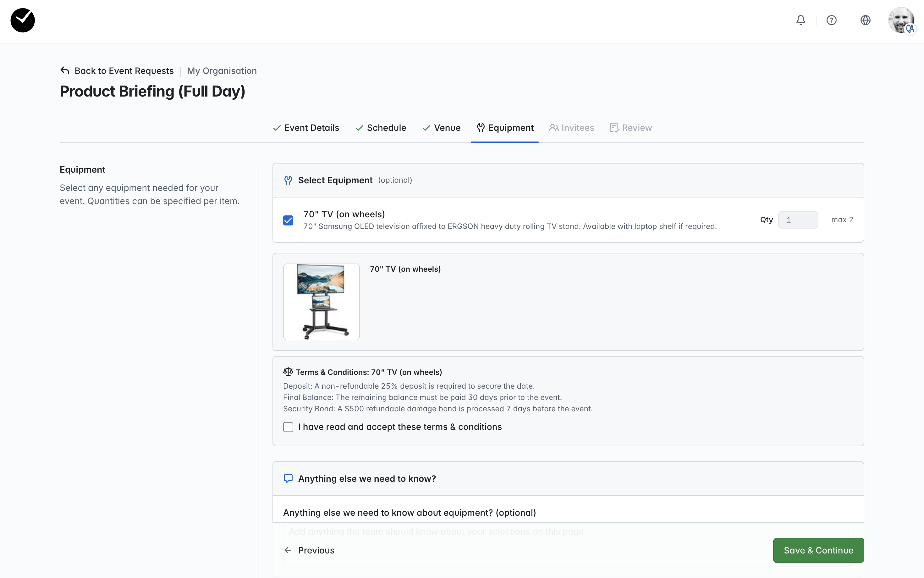Click the 70" TV title beside the thumbnail
924x578 pixels.
pyautogui.click(x=405, y=269)
